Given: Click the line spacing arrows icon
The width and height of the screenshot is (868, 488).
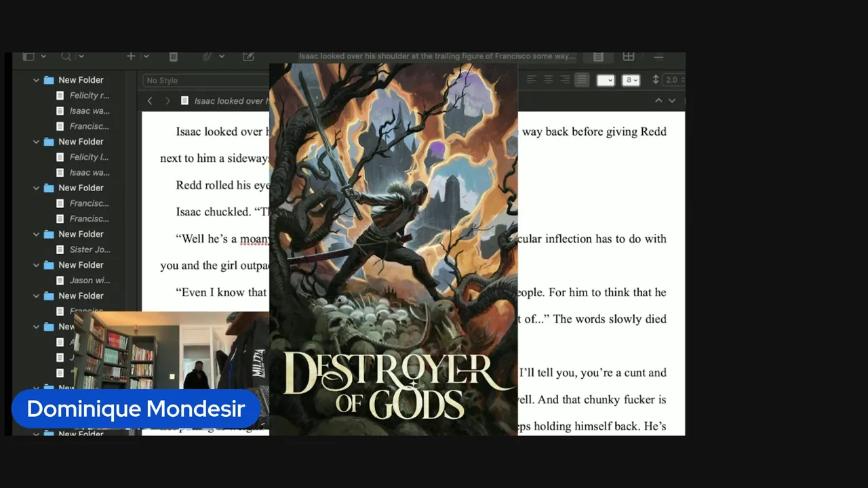Looking at the screenshot, I should tap(656, 80).
